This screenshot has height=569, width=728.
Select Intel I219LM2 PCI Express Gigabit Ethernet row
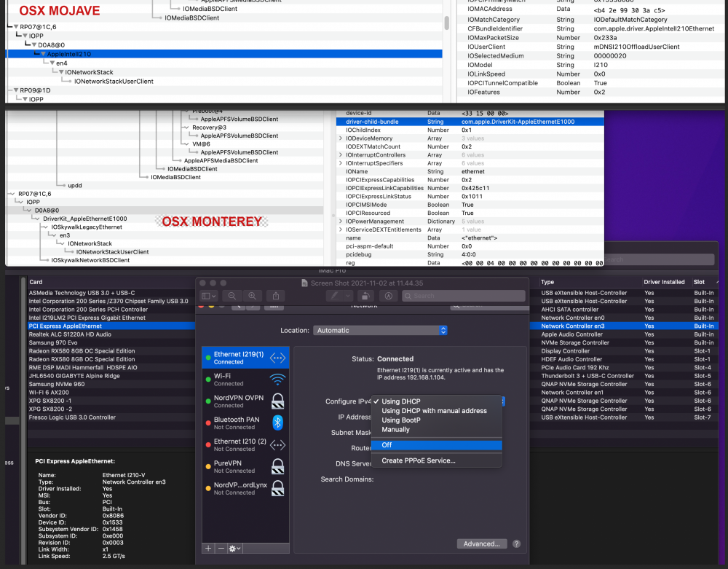(111, 318)
